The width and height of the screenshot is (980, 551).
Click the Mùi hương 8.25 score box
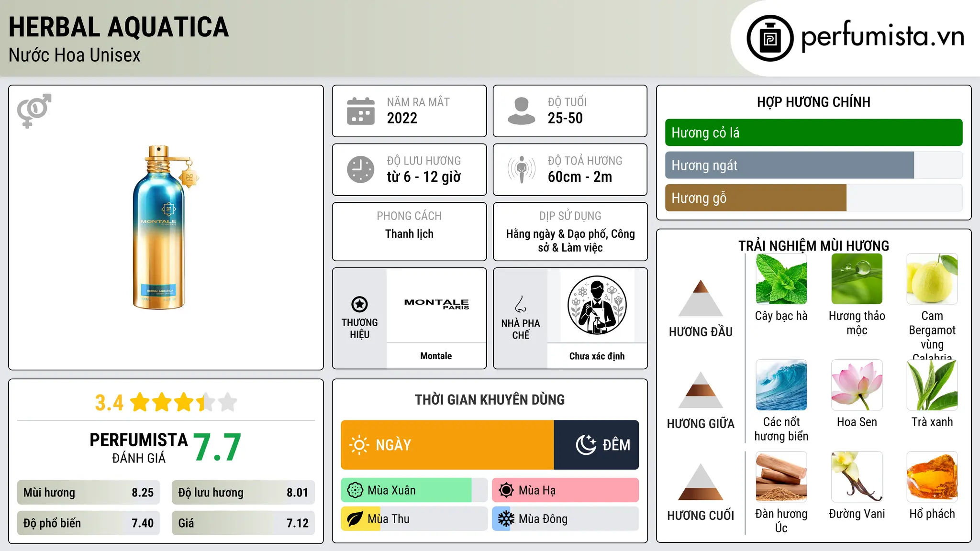pyautogui.click(x=89, y=493)
